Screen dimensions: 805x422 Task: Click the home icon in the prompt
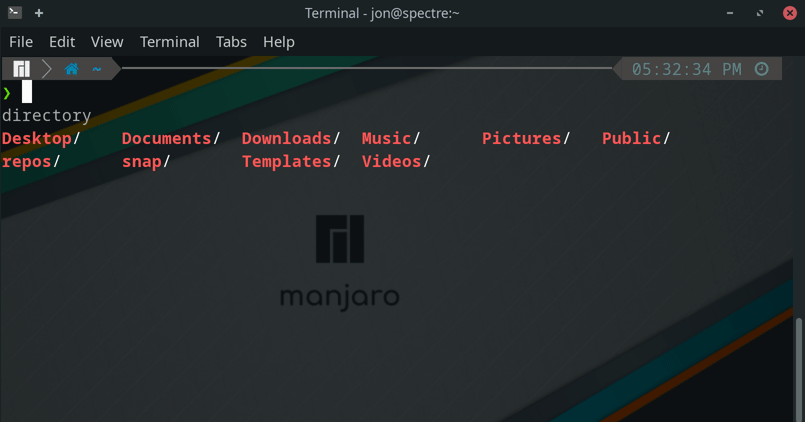pyautogui.click(x=71, y=69)
